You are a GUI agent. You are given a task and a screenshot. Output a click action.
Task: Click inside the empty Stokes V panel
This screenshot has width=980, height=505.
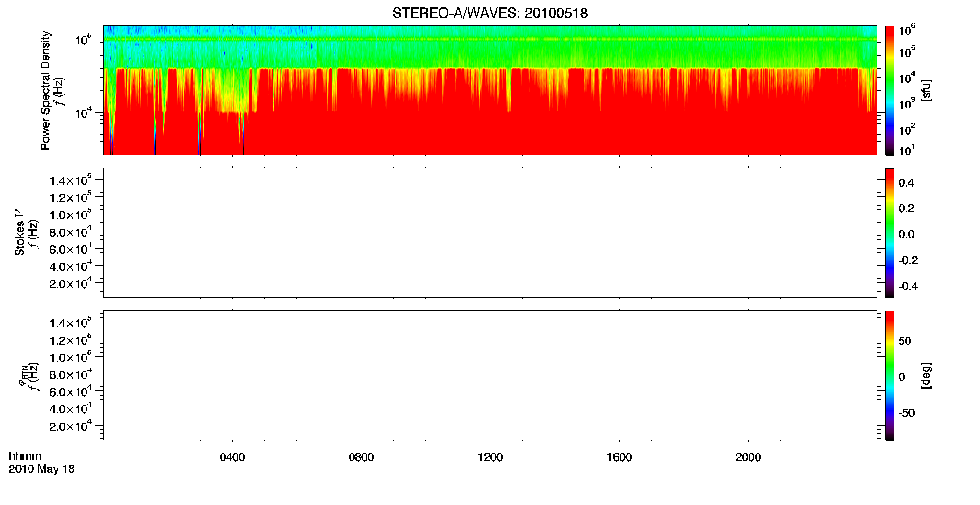(490, 233)
